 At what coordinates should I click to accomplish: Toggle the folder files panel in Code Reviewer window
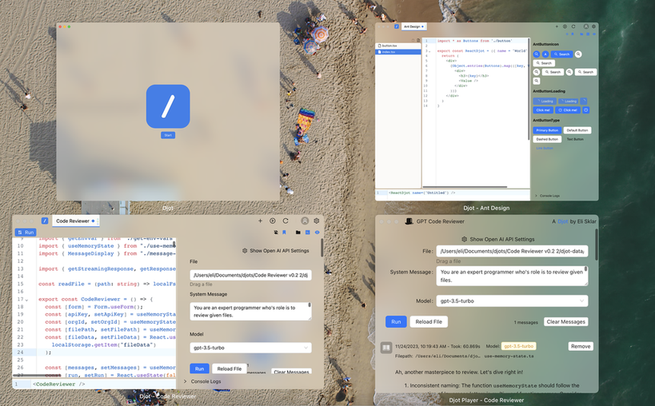point(298,232)
